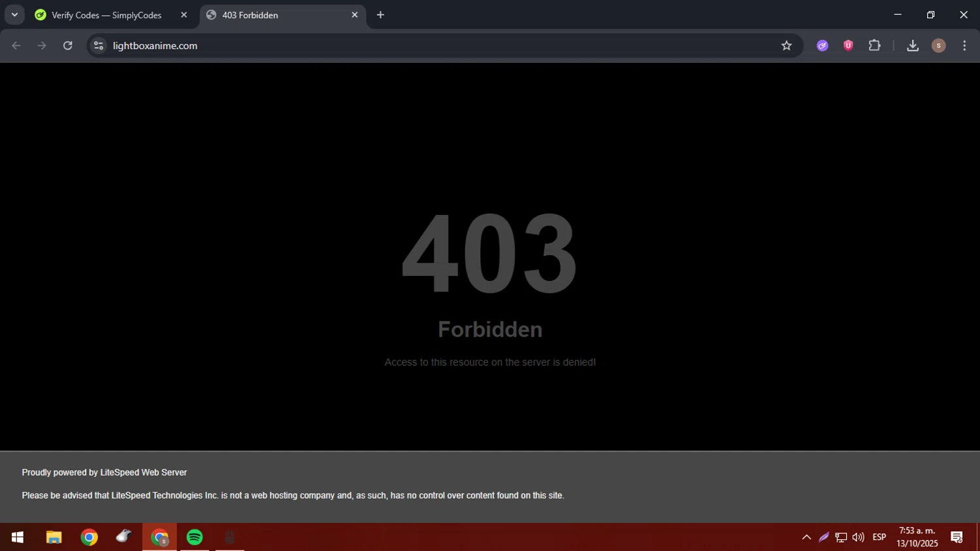Viewport: 980px width, 551px height.
Task: Open network status tray icon
Action: coord(841,537)
